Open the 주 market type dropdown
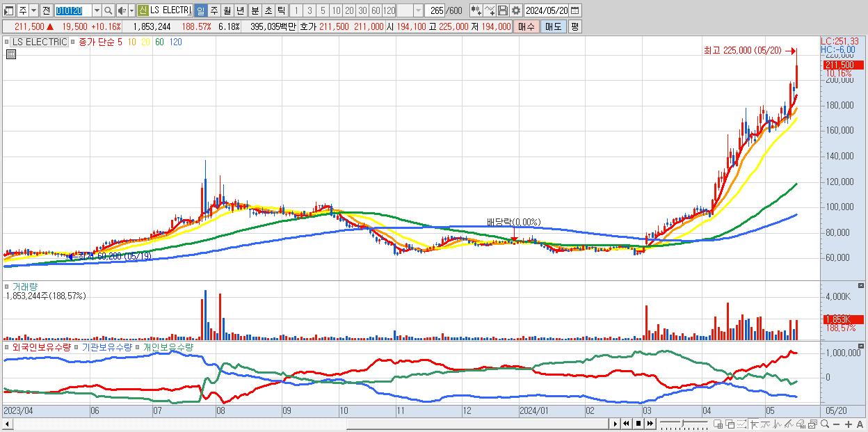The width and height of the screenshot is (868, 432). pos(33,10)
